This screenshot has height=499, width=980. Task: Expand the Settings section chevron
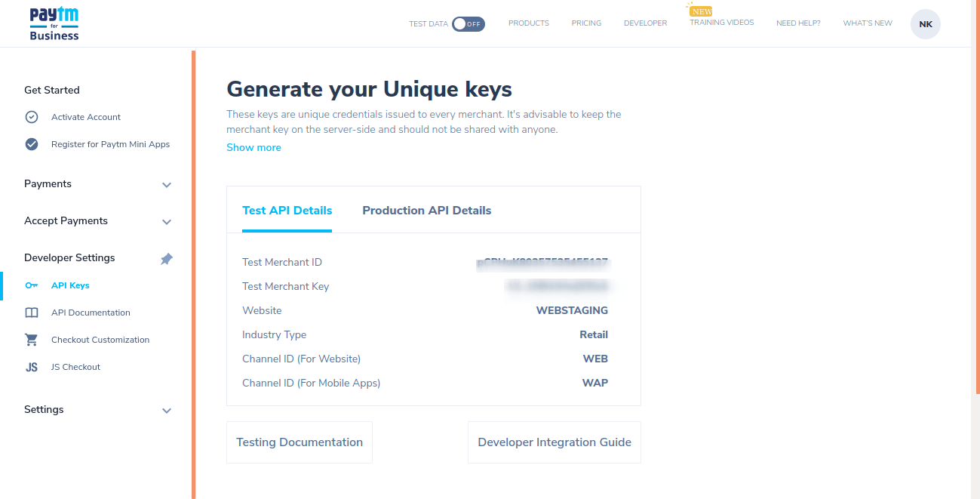167,411
